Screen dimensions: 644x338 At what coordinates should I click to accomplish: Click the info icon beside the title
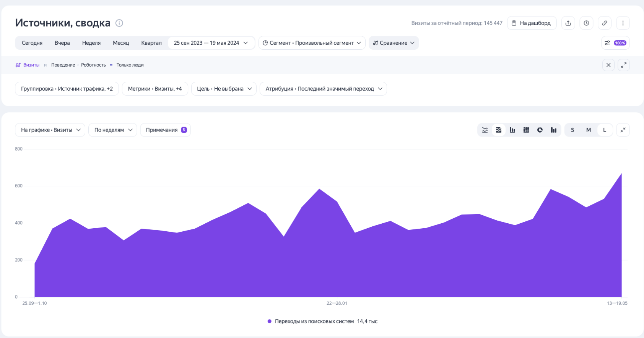click(x=119, y=23)
